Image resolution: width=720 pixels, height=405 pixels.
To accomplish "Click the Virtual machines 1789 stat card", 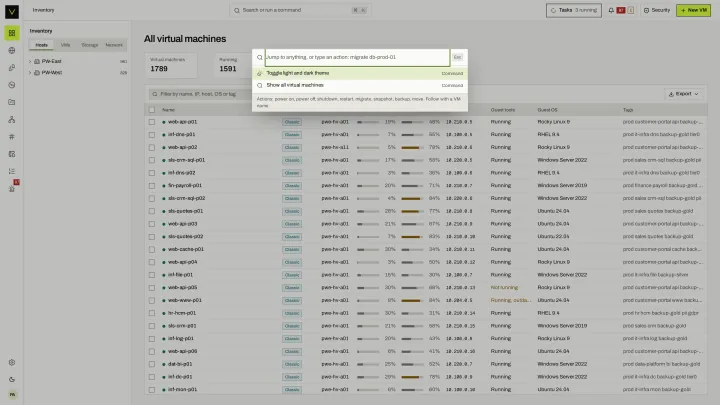I will 171,65.
